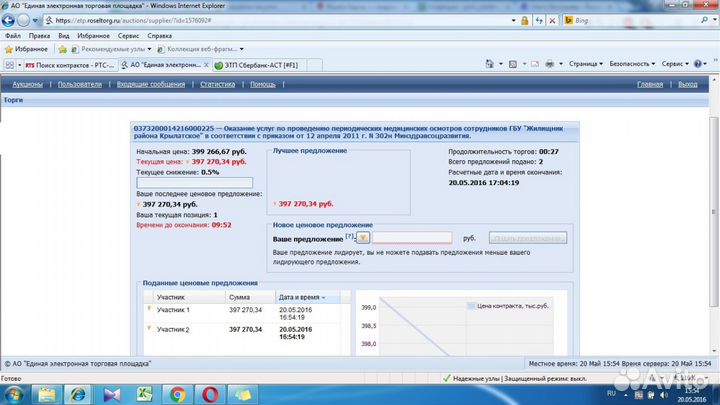Open the Вид menu

point(62,34)
